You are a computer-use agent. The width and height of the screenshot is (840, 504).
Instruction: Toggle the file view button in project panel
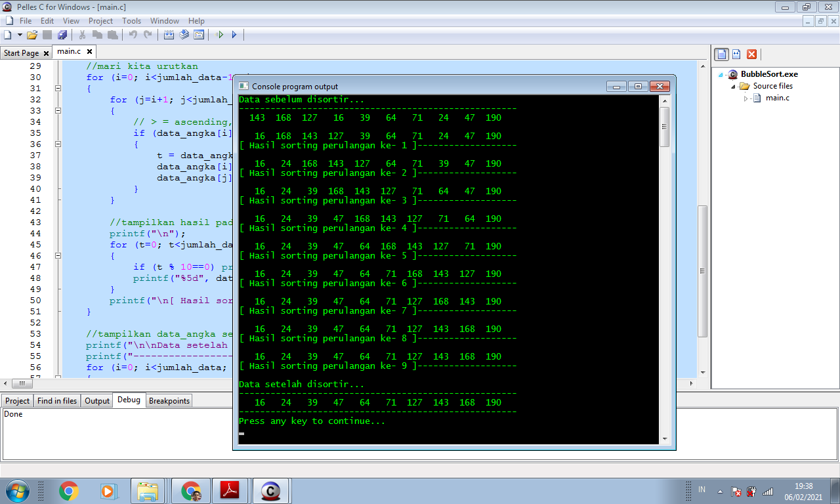coord(722,54)
